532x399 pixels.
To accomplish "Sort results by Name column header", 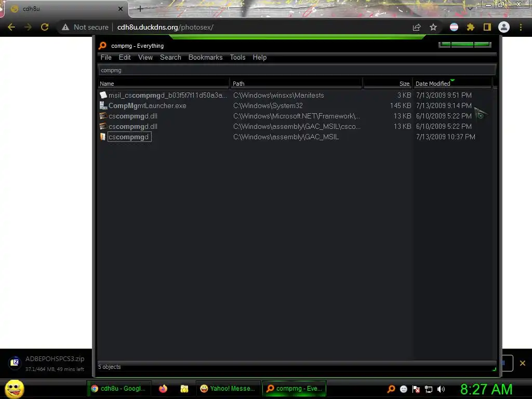I will click(164, 84).
